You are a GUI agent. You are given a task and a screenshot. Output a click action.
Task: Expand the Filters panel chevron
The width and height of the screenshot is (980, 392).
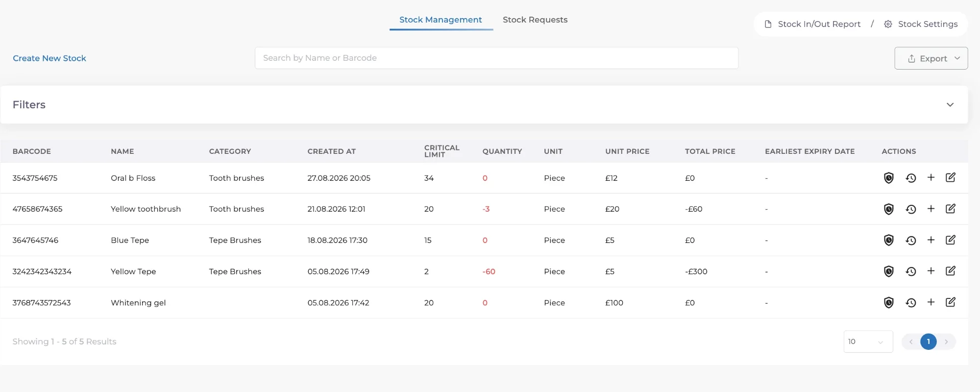[950, 105]
